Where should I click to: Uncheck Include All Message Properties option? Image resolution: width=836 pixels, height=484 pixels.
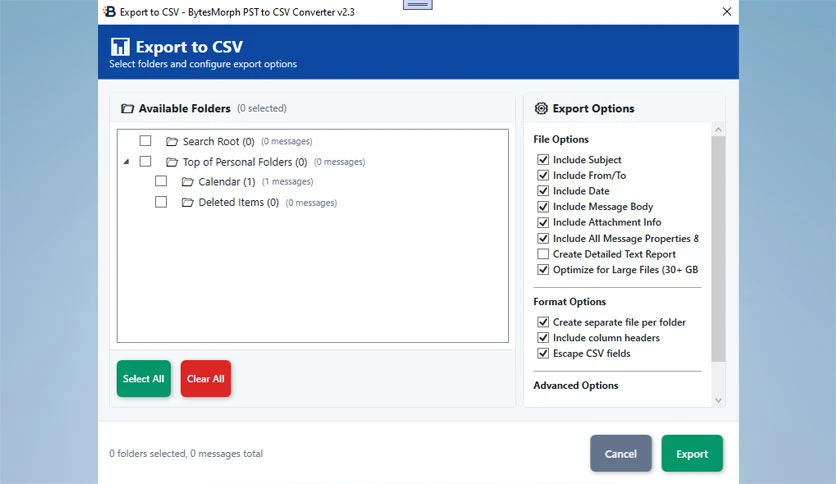coord(543,238)
